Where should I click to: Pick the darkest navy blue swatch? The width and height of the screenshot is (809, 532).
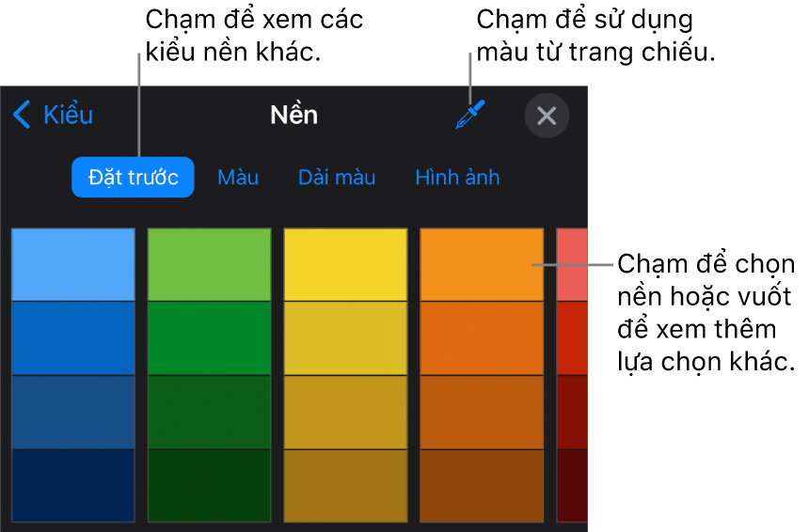coord(73,486)
